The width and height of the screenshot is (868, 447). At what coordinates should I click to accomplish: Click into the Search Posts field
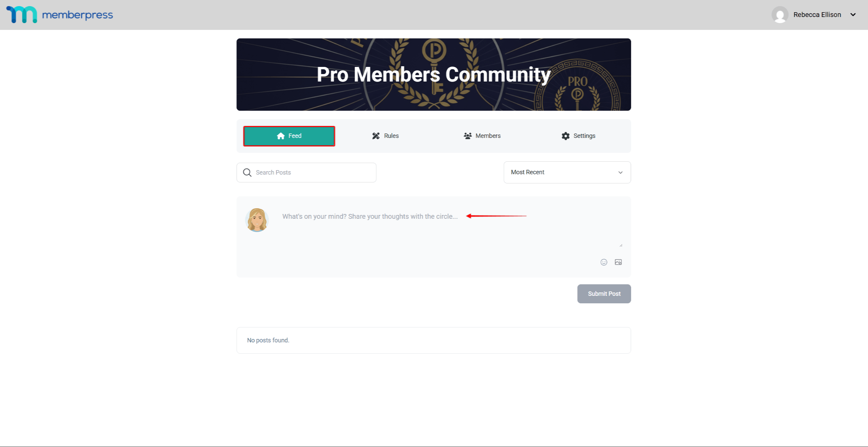[306, 173]
